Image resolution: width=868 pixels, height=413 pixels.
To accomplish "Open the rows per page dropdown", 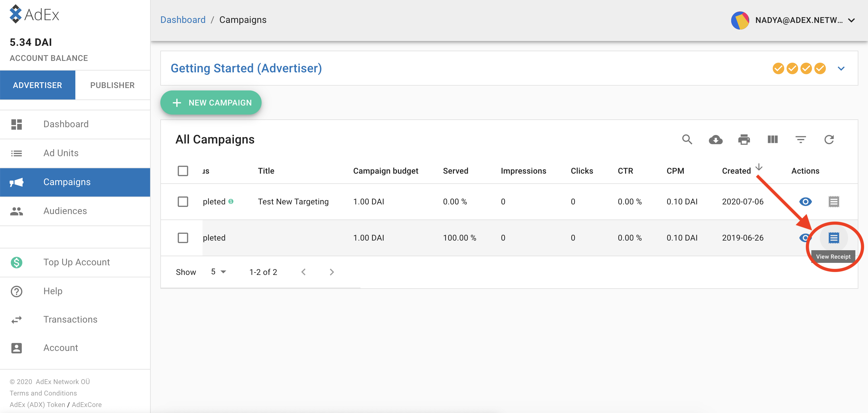I will (219, 272).
